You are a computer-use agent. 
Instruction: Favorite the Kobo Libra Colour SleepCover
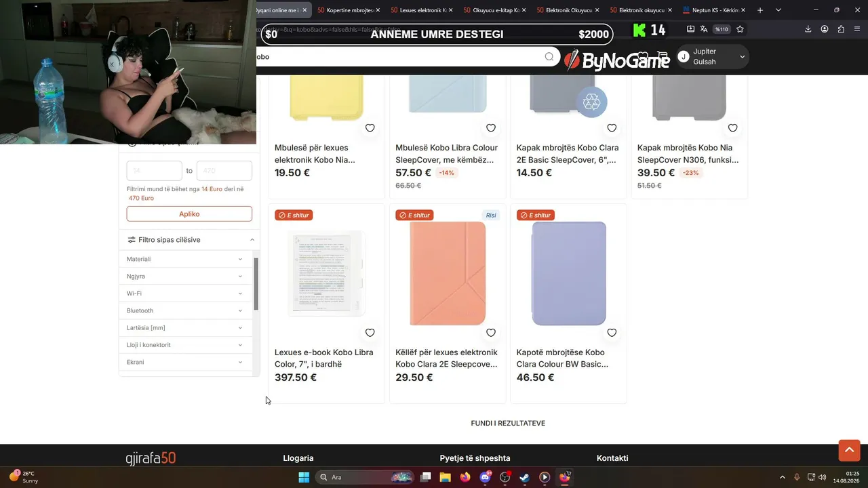point(491,128)
